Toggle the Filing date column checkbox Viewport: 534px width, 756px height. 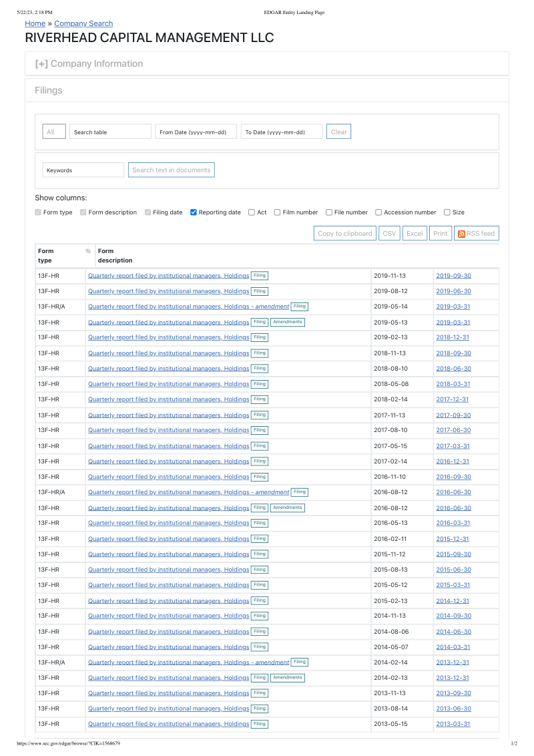tap(148, 212)
